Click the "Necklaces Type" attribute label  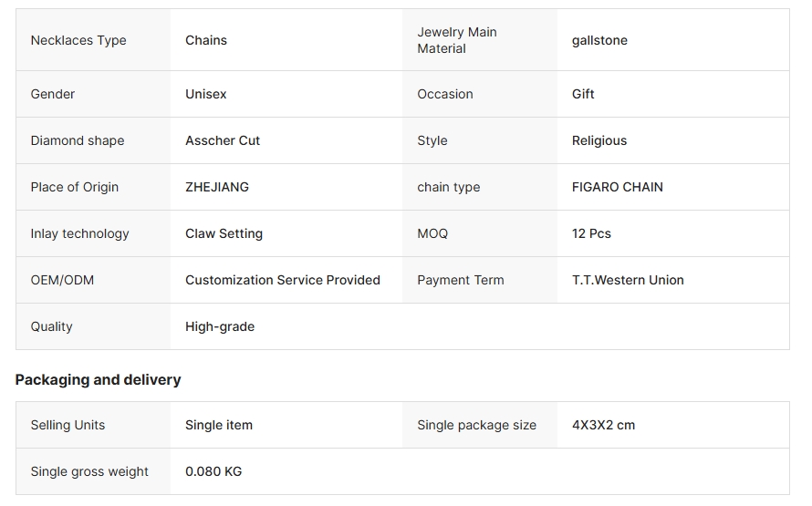[x=78, y=40]
